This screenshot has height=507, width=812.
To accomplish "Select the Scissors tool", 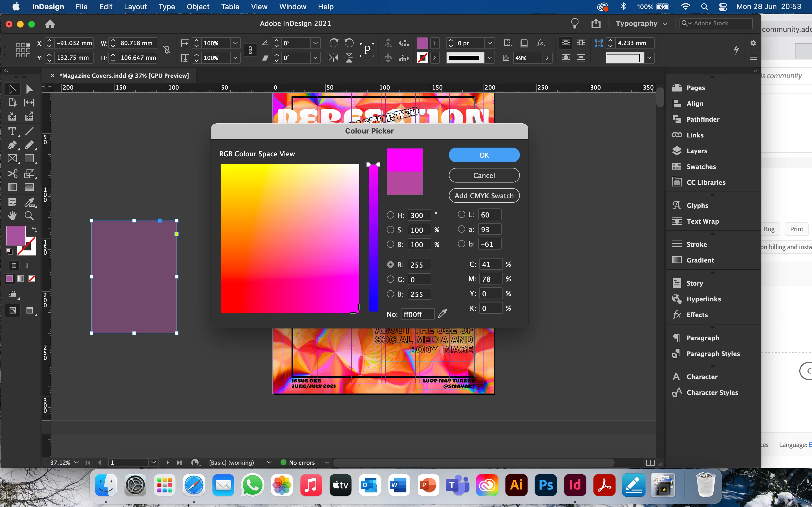I will pyautogui.click(x=12, y=173).
